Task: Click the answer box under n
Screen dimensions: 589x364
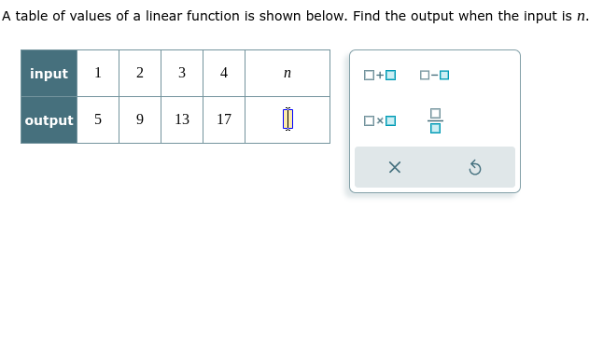Action: (287, 119)
